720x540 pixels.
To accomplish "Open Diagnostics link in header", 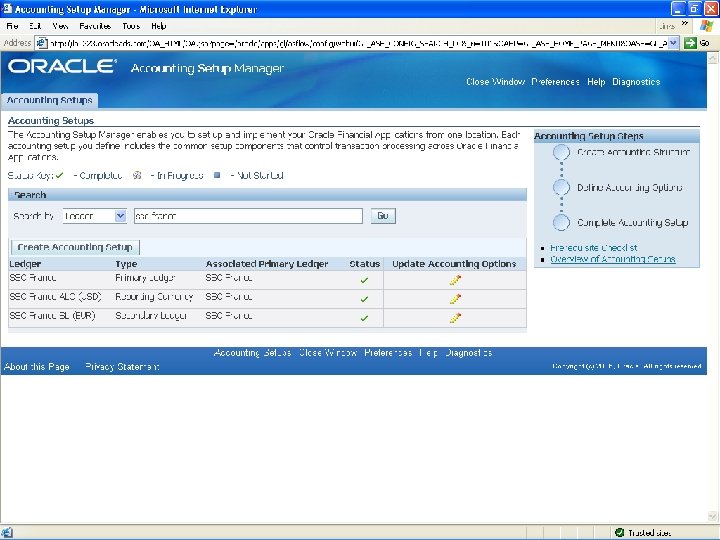I will click(636, 82).
